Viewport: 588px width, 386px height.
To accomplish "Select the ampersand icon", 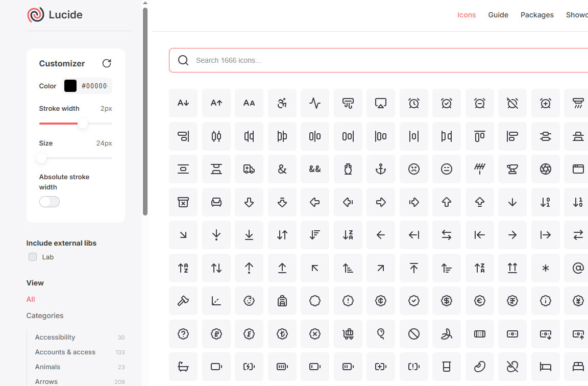I will coord(282,169).
